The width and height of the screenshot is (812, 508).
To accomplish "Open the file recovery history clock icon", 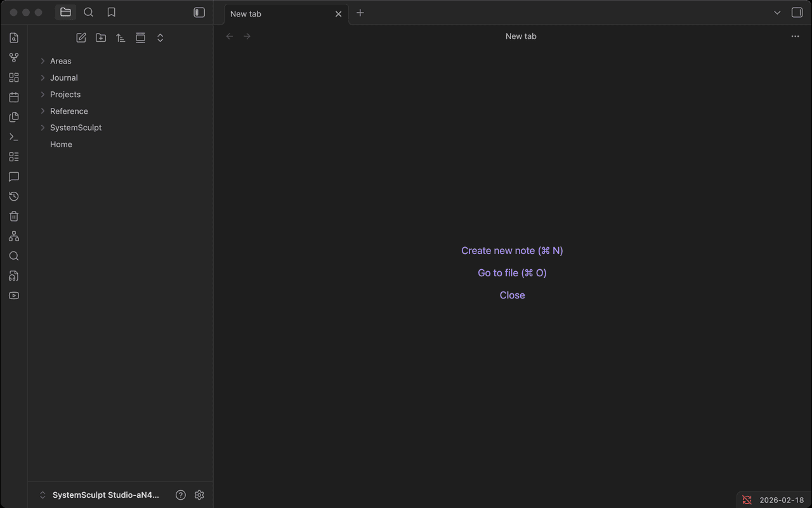I will (x=13, y=196).
